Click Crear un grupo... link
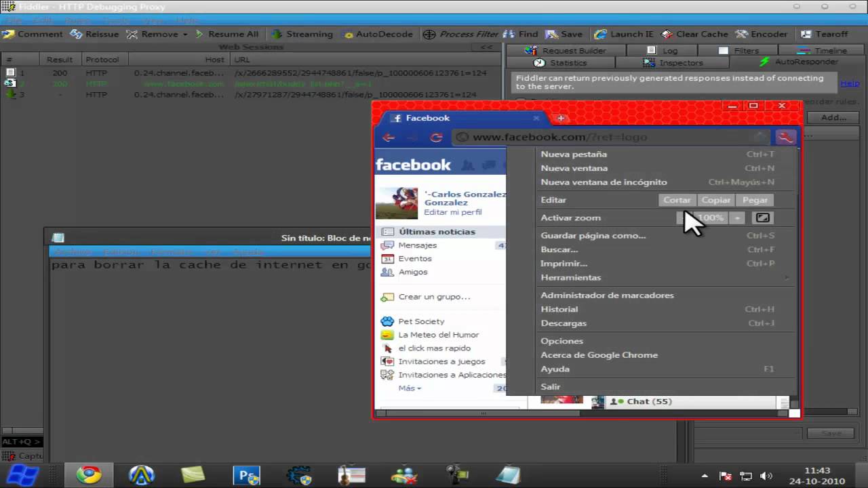 coord(434,297)
